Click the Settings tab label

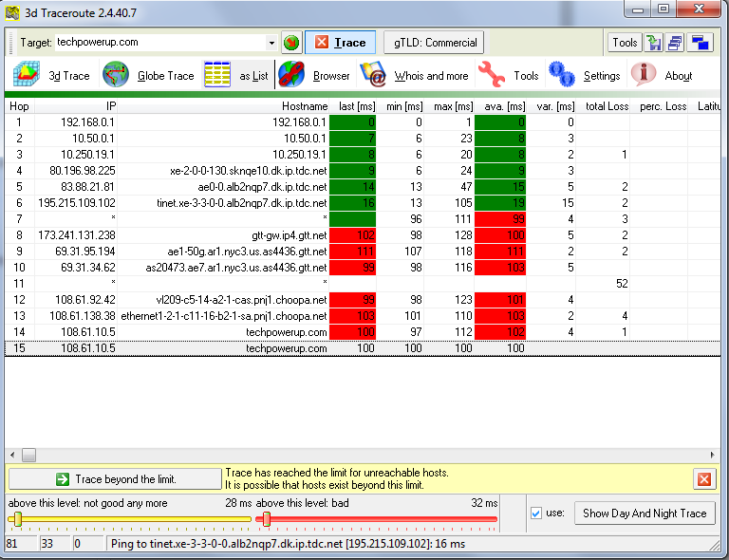point(602,76)
